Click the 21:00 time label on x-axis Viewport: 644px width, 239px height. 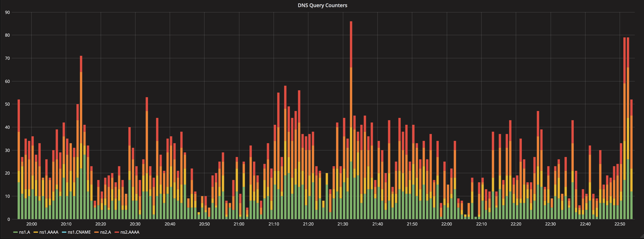pos(239,224)
